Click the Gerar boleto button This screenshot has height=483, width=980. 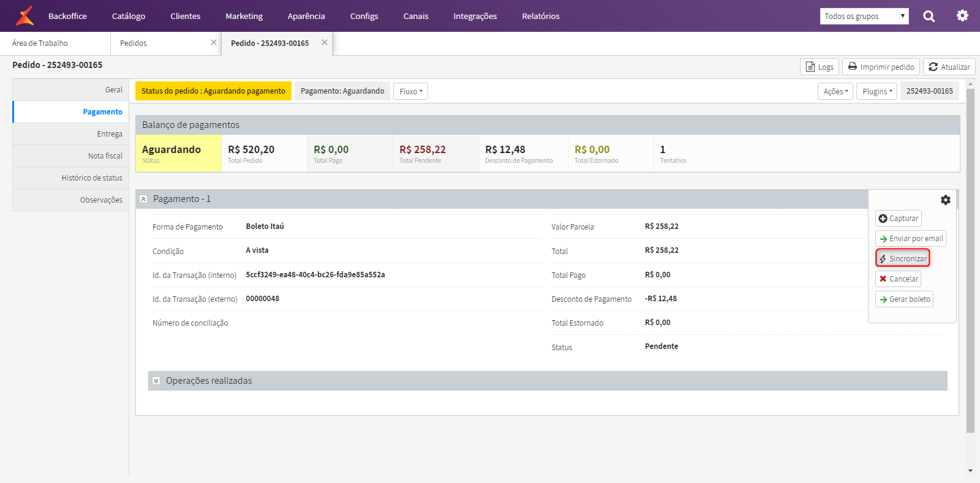[904, 299]
